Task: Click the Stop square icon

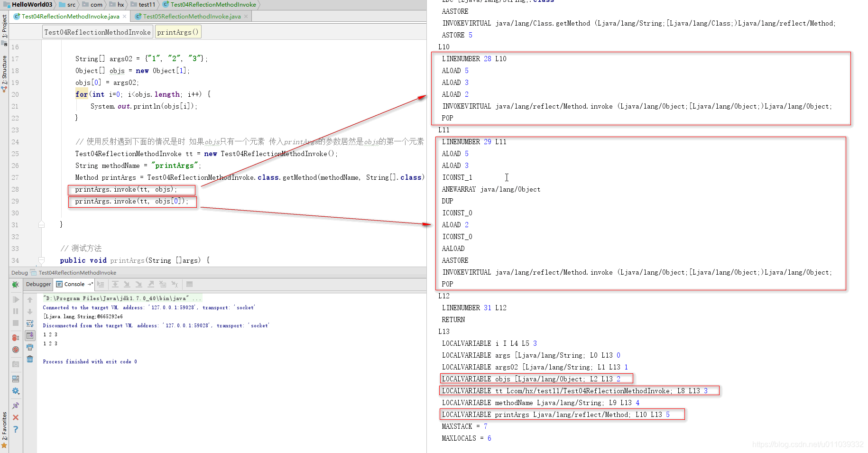Action: point(16,323)
